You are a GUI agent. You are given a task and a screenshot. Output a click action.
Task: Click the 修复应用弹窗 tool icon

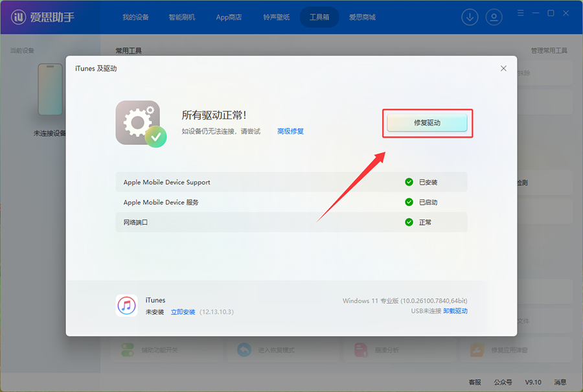pos(476,349)
